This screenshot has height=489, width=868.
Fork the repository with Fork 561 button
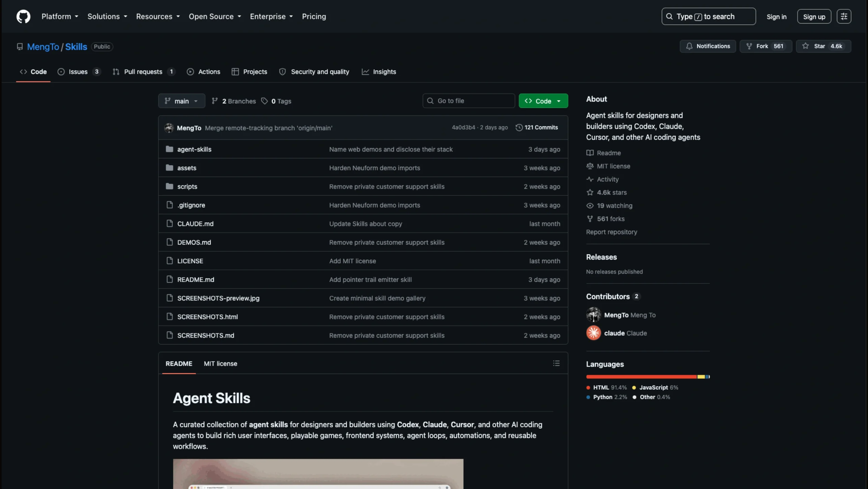pos(766,46)
